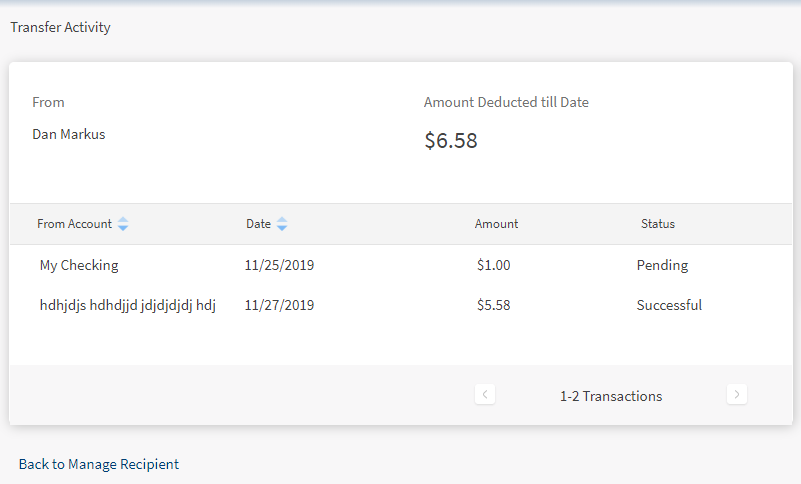This screenshot has height=484, width=801.
Task: Click the 1-2 Transactions pagination label
Action: click(611, 396)
